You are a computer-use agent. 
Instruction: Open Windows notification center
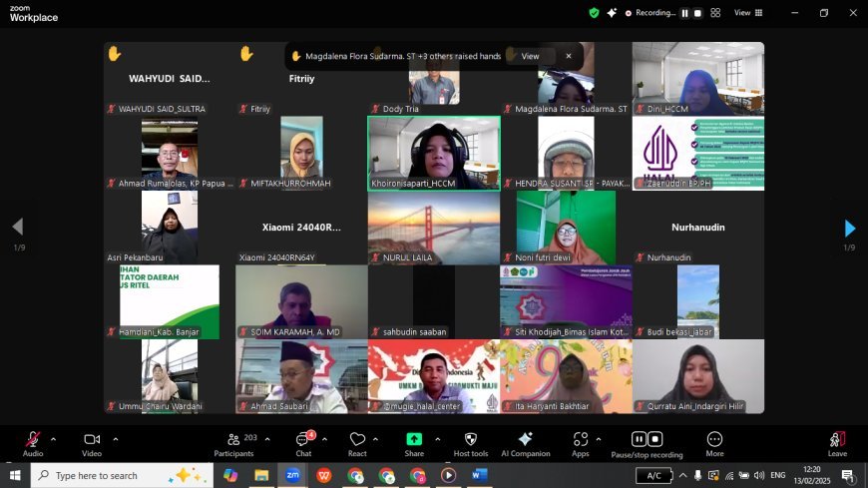pos(847,475)
